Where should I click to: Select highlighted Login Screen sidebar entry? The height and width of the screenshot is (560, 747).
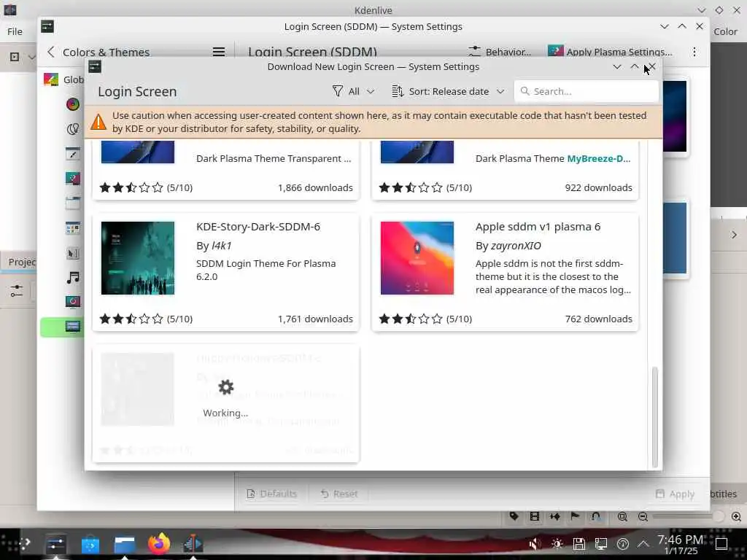point(63,327)
